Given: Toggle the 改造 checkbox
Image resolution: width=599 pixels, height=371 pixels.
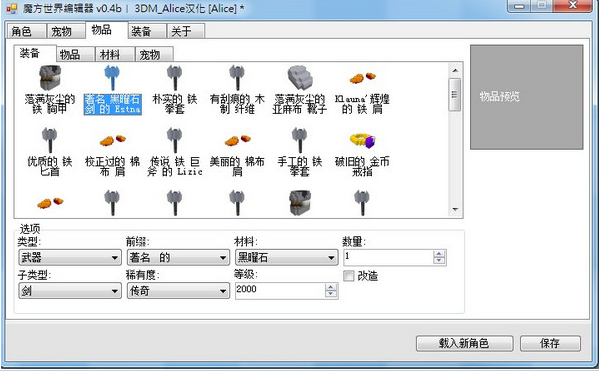Looking at the screenshot, I should click(348, 276).
